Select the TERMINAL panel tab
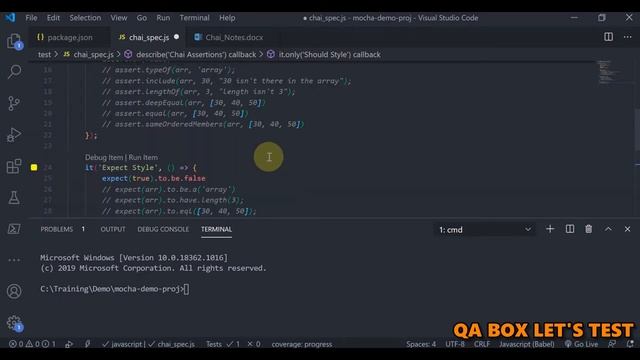 coord(216,229)
